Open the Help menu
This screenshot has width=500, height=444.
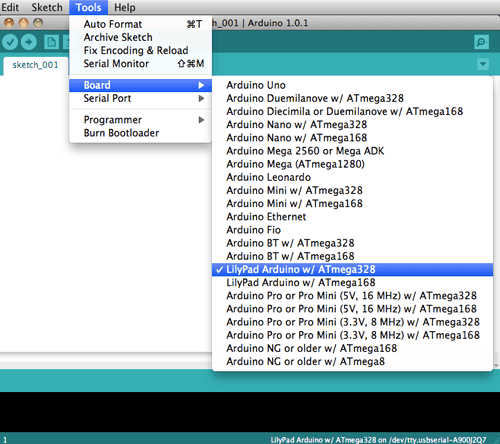coord(124,7)
